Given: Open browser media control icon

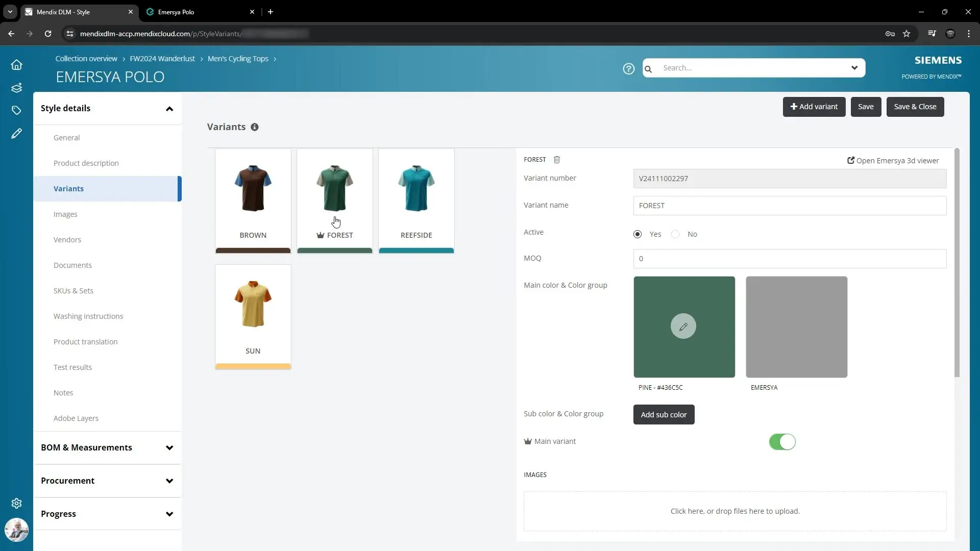Looking at the screenshot, I should click(x=932, y=34).
